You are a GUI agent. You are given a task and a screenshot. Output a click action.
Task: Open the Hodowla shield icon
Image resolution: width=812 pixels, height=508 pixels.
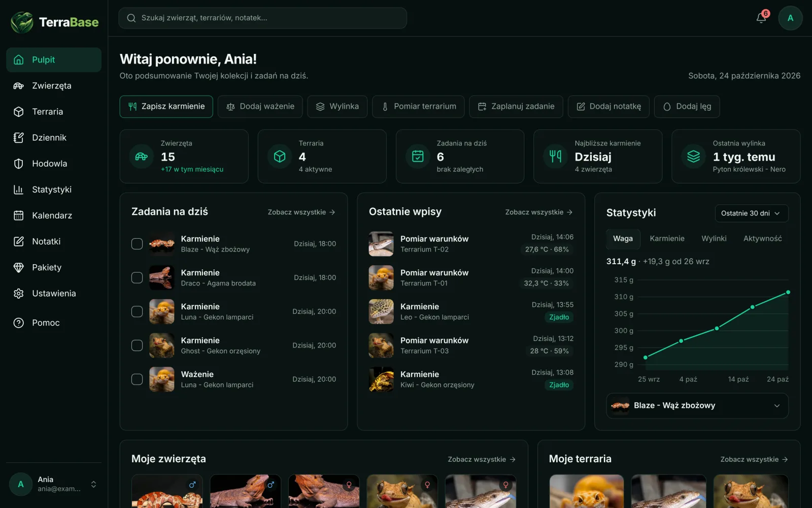[19, 164]
